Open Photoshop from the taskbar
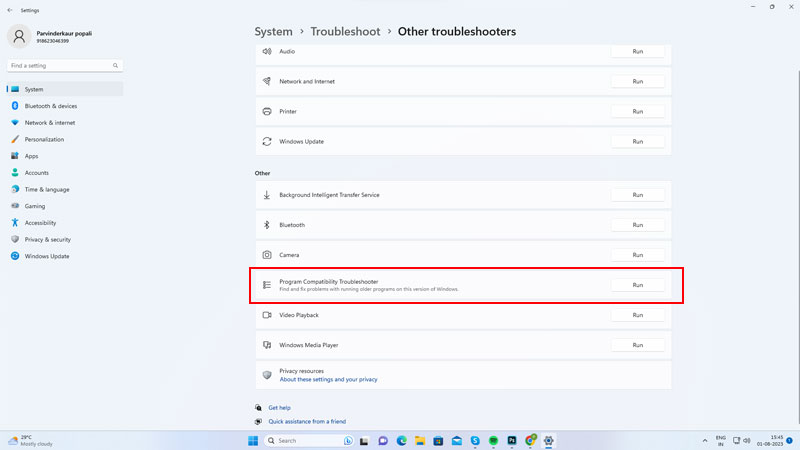Image resolution: width=800 pixels, height=450 pixels. pyautogui.click(x=512, y=441)
